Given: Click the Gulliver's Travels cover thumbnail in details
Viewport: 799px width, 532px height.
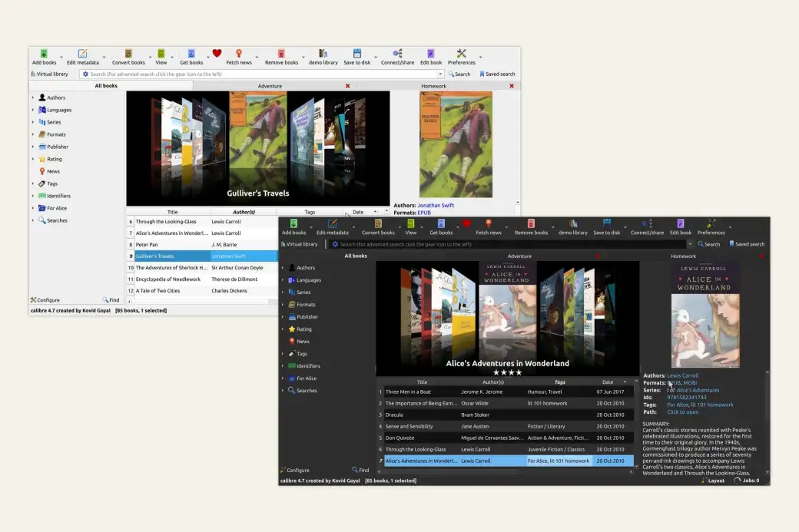Looking at the screenshot, I should click(x=456, y=144).
